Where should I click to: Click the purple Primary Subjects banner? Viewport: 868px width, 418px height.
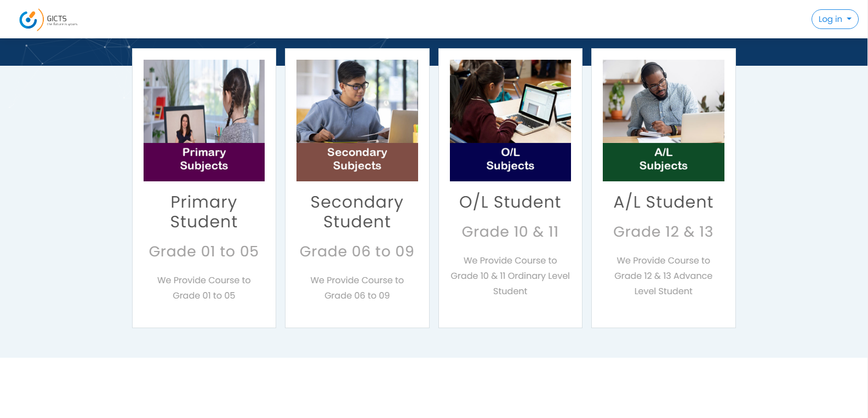204,162
